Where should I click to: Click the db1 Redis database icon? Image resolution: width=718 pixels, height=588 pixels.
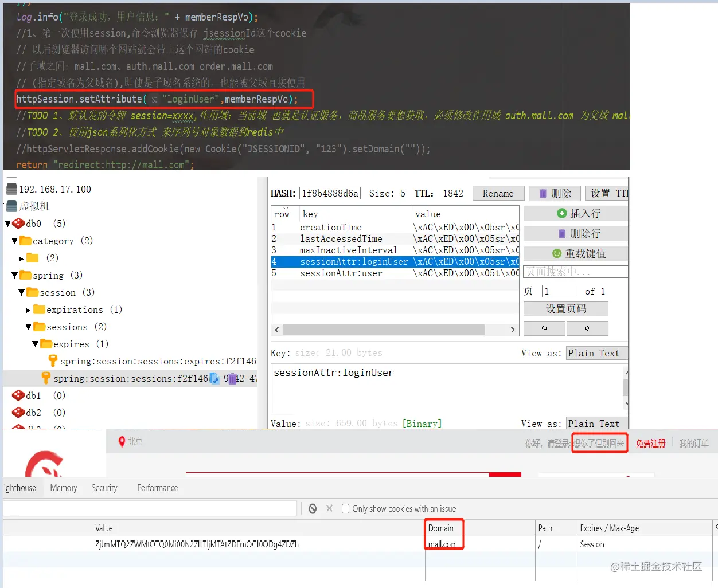(x=18, y=395)
